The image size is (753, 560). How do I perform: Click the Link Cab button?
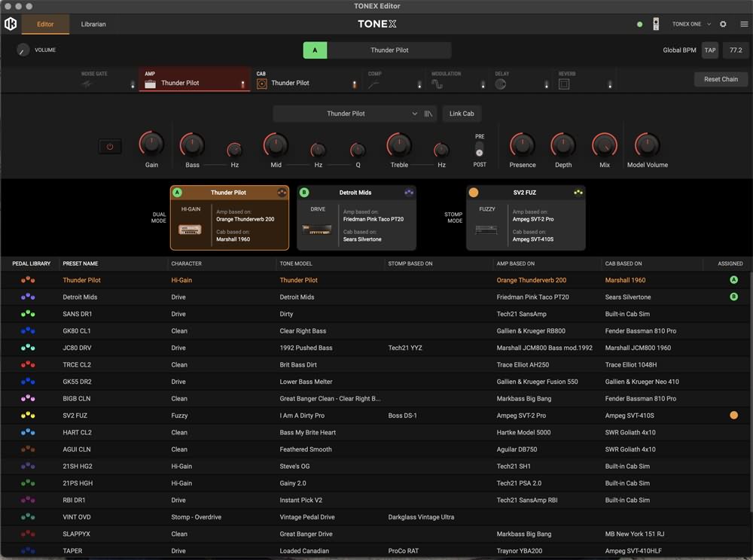point(462,114)
